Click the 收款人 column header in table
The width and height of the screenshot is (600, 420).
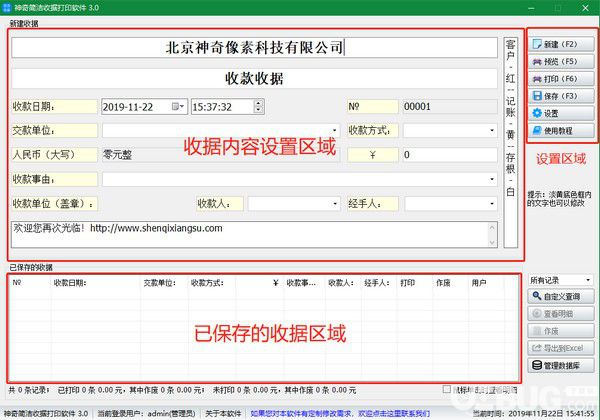coord(344,283)
